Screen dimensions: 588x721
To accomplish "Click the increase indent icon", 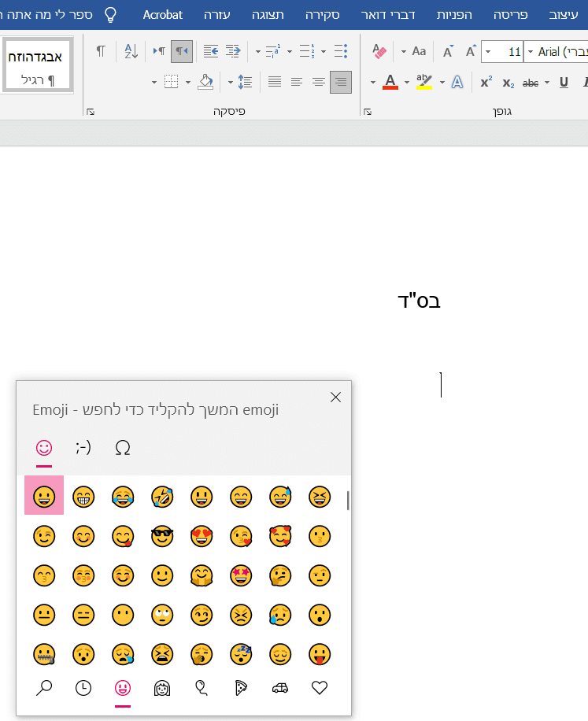I will (x=234, y=51).
